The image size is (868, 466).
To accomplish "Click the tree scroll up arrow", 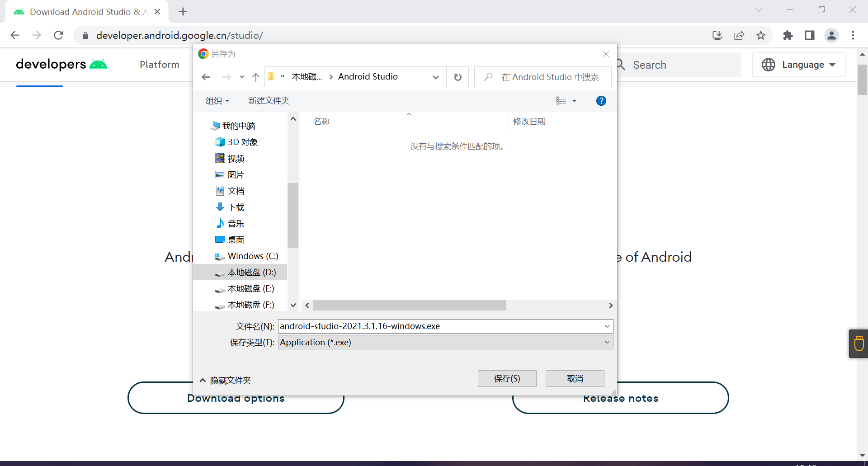I will [293, 119].
